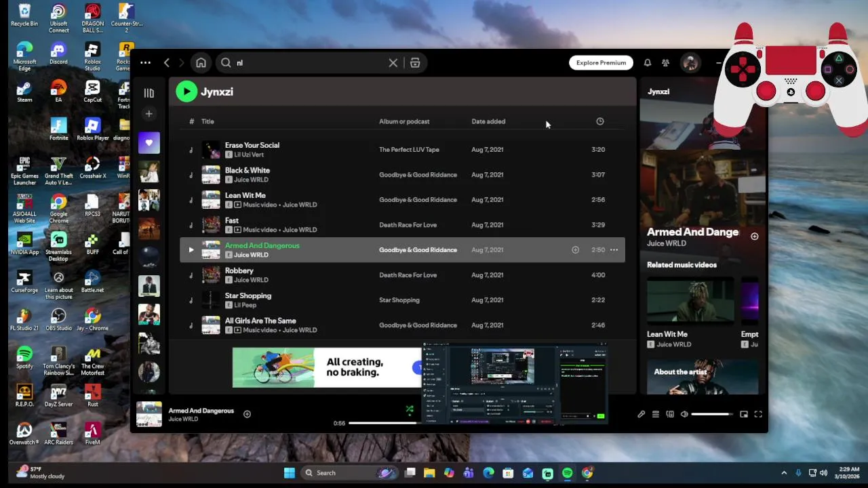
Task: Open the Friend Activity icon
Action: click(x=666, y=62)
